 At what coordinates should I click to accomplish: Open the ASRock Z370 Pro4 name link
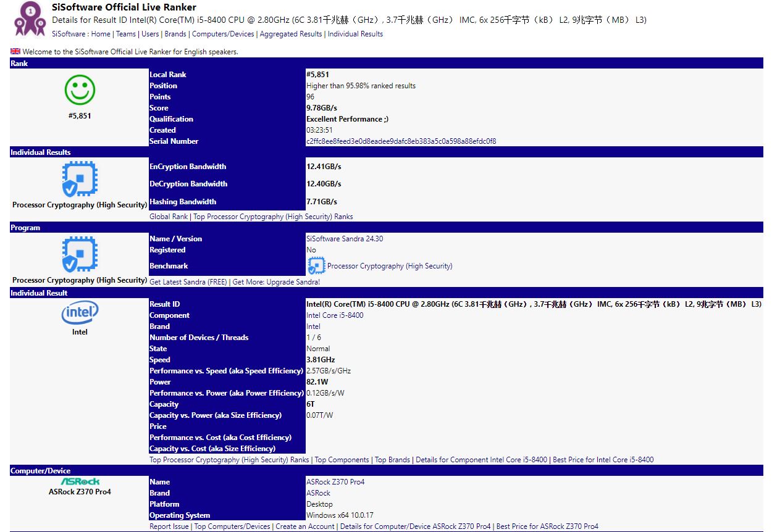click(335, 482)
